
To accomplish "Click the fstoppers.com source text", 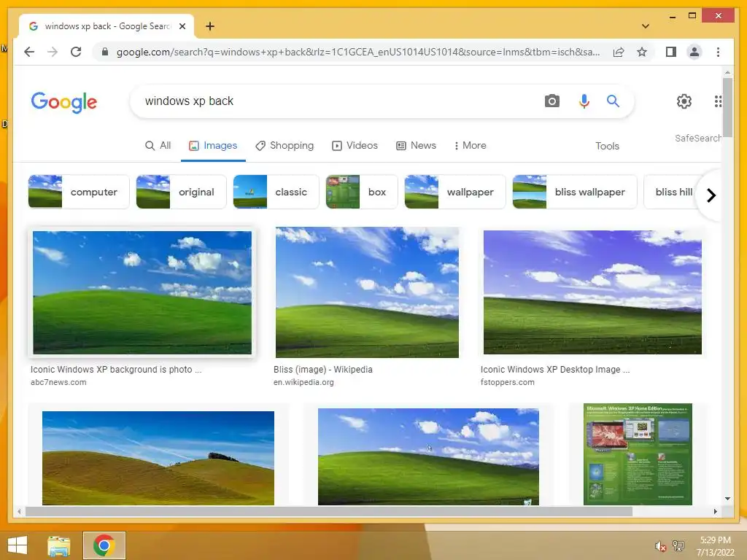I will coord(508,382).
